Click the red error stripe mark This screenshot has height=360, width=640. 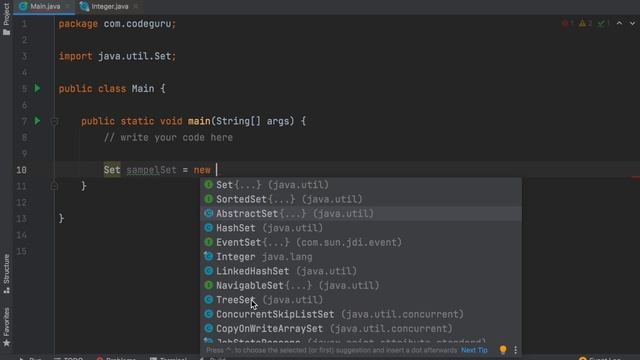pos(636,177)
